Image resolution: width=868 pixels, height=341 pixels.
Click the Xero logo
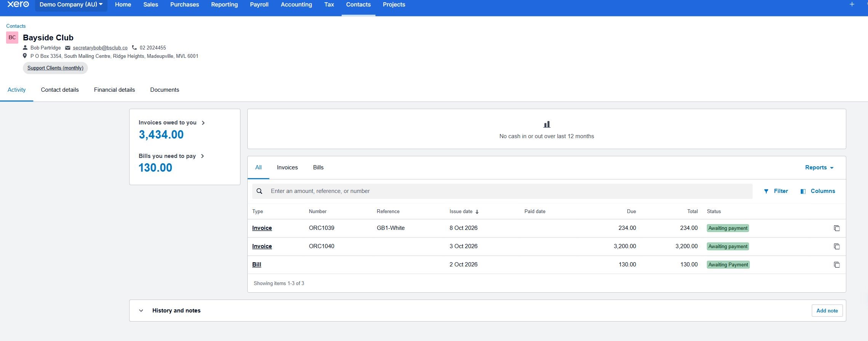click(18, 4)
